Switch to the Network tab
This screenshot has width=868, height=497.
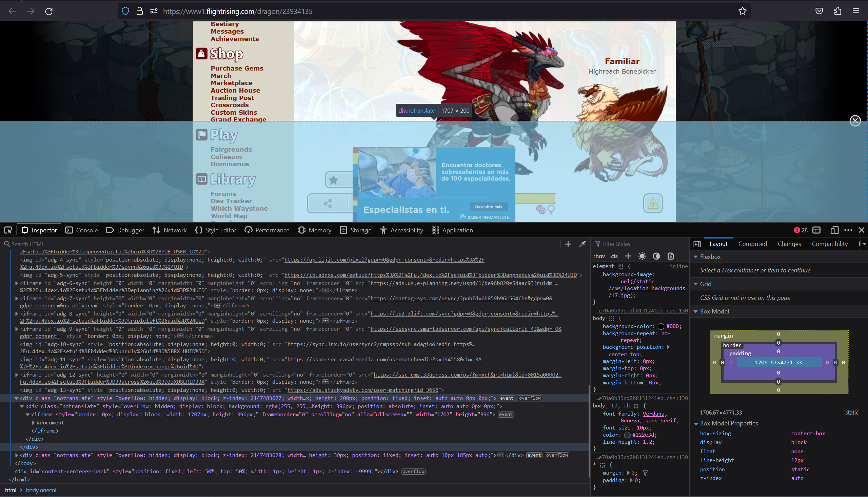point(170,230)
